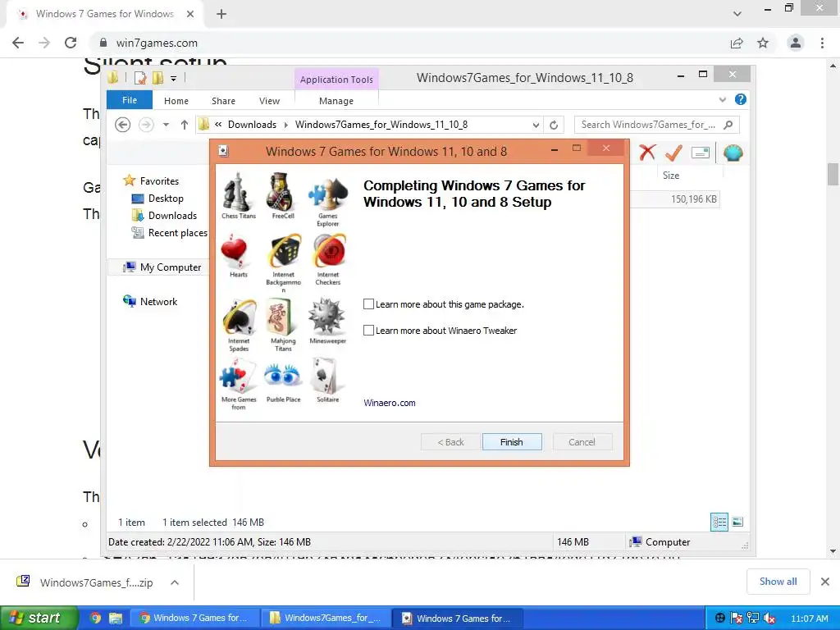
Task: Open Chrome three-dot menu
Action: [822, 43]
